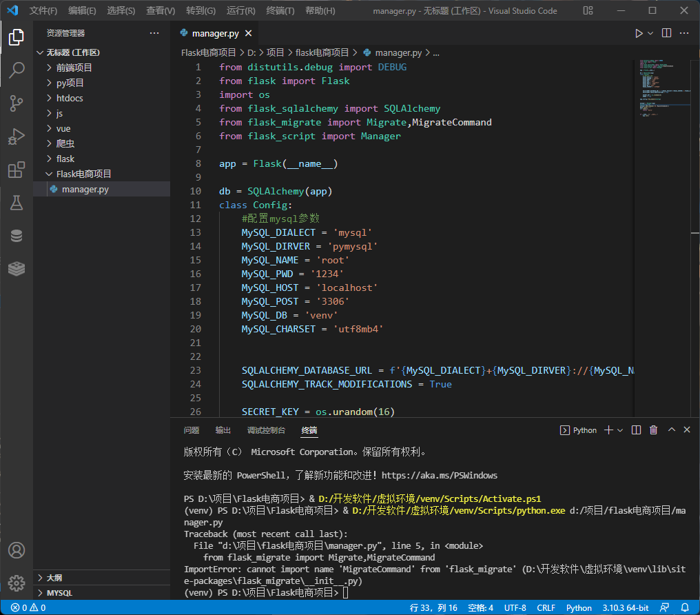The height and width of the screenshot is (615, 700).
Task: Close the terminal panel
Action: tap(687, 430)
